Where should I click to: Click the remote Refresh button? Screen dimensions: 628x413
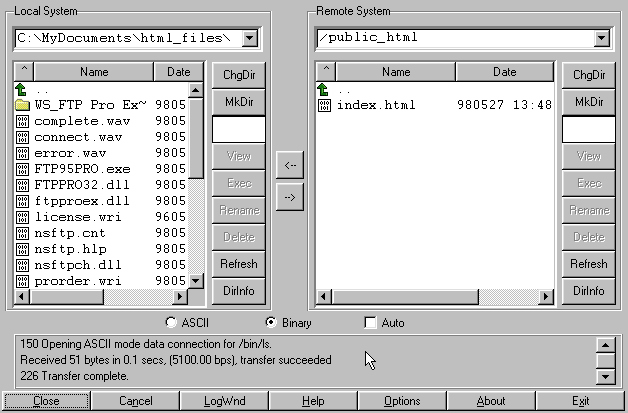tap(589, 264)
